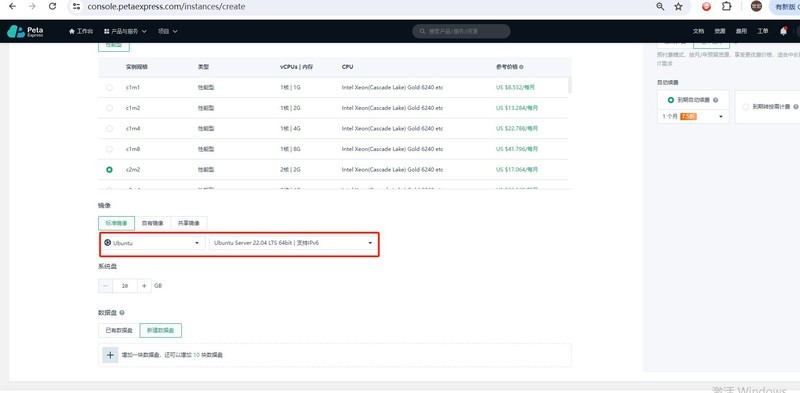Open the 1个月 renewal duration dropdown
The width and height of the screenshot is (800, 393).
[693, 116]
